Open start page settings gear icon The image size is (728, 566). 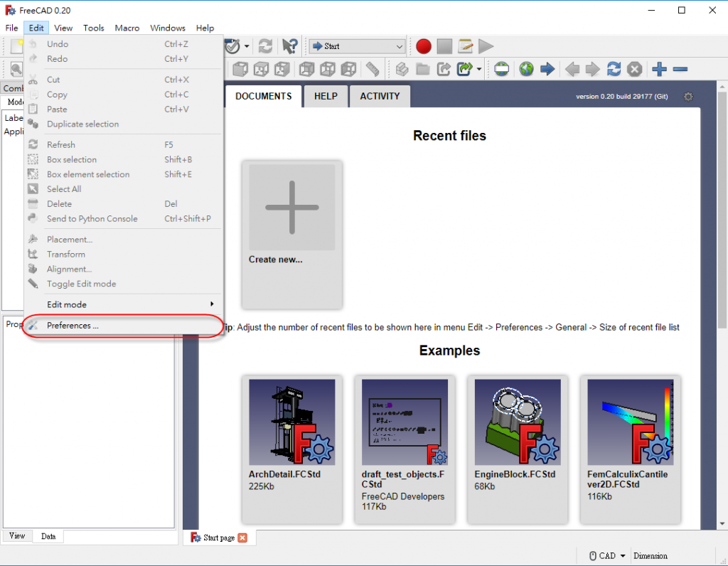point(687,97)
